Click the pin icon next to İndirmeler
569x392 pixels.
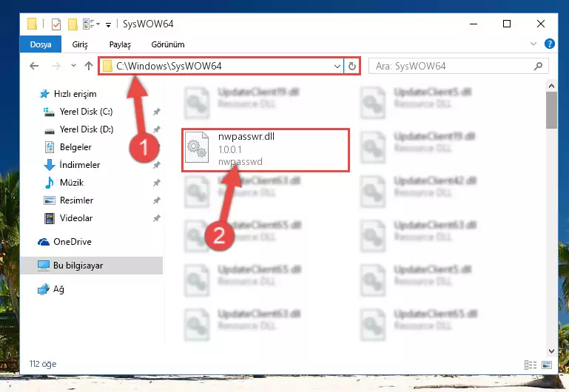point(156,165)
